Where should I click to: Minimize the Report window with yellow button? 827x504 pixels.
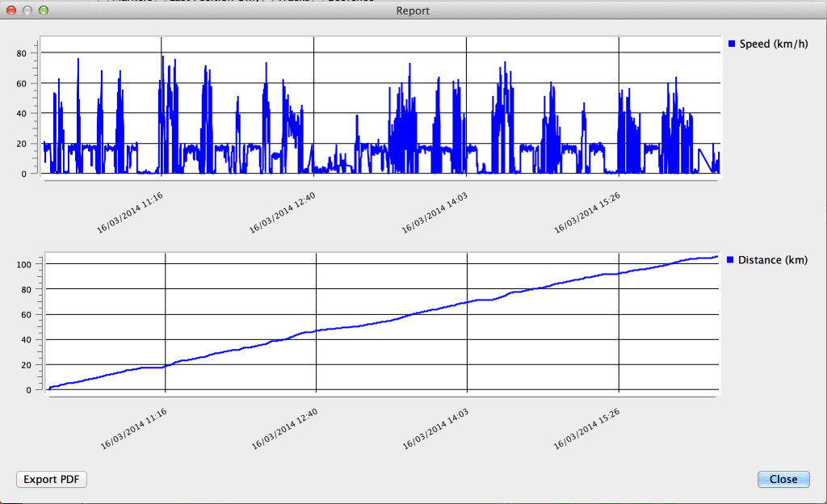(x=27, y=10)
